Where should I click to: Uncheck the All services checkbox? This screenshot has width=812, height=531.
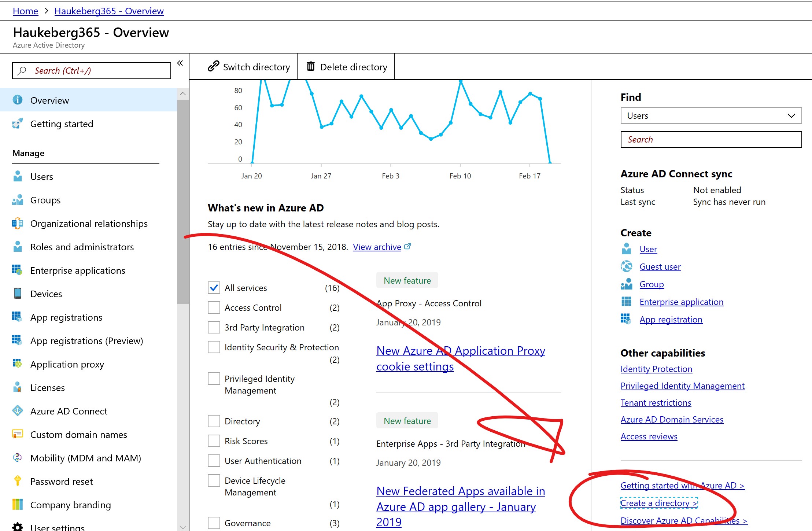coord(214,288)
